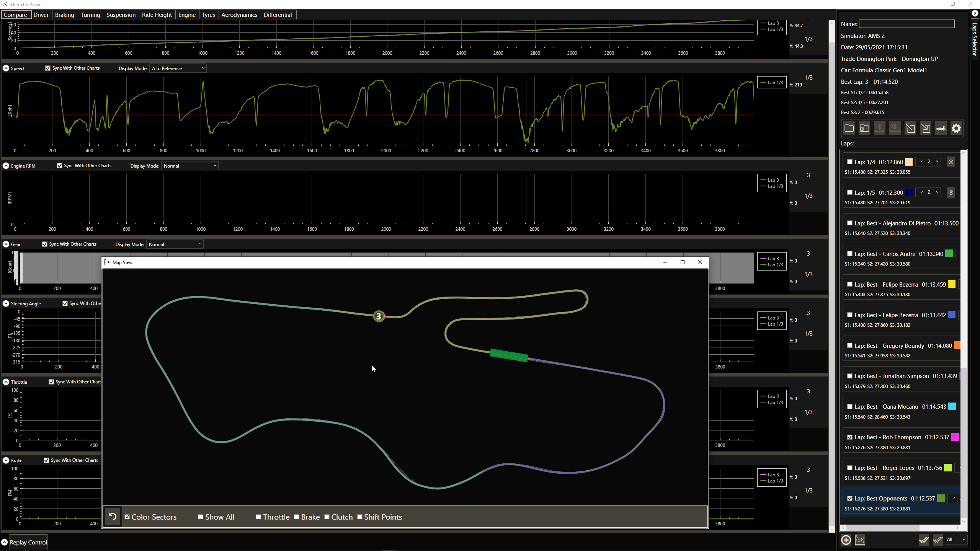Open dropdown on Best Opponents lap row

tap(953, 498)
